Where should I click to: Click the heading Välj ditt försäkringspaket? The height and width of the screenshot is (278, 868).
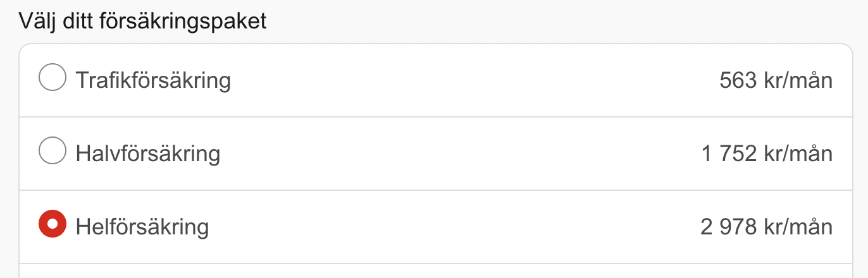click(x=143, y=21)
